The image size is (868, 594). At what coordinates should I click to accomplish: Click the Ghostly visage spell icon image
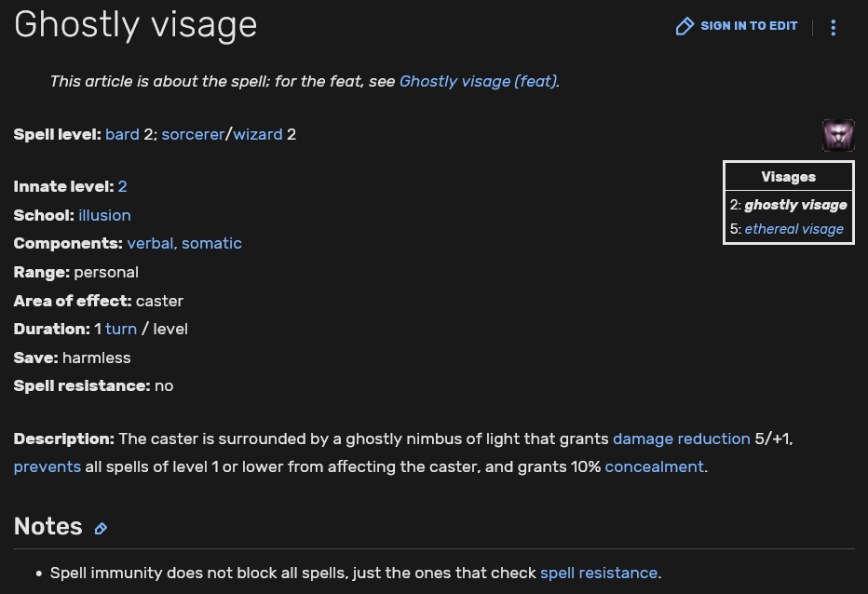tap(838, 135)
